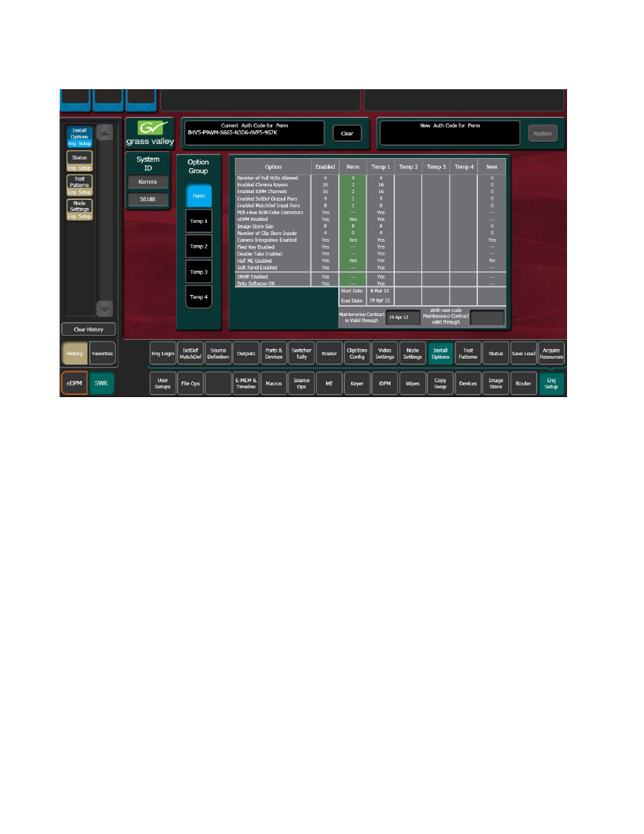644x834 pixels.
Task: Click the New Auth Code for Perm field
Action: click(x=450, y=133)
